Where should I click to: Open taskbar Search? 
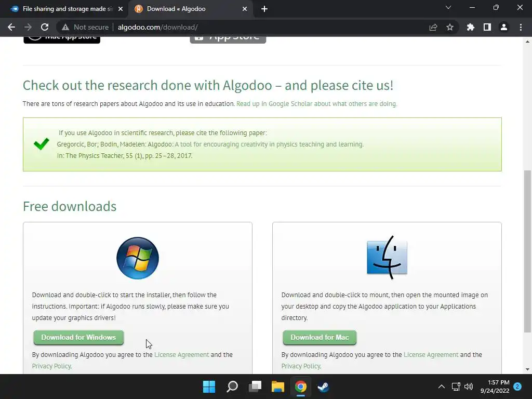[x=232, y=387]
